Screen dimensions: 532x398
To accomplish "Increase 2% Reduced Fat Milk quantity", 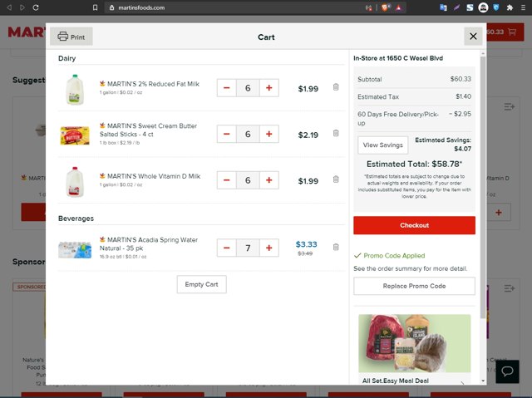I will pyautogui.click(x=269, y=88).
